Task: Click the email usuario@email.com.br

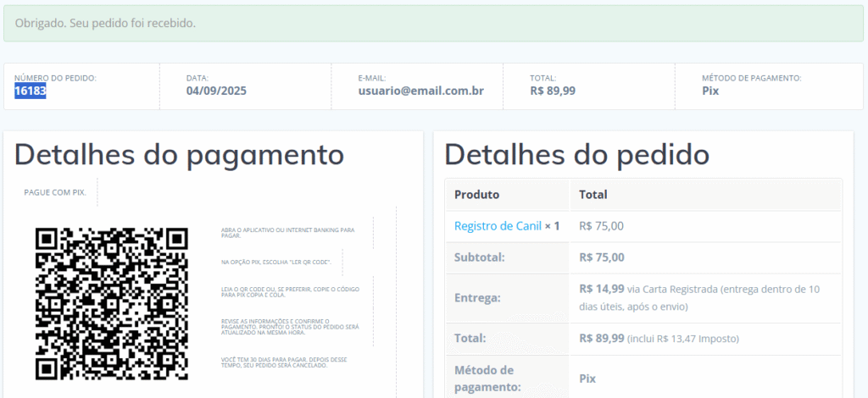Action: pyautogui.click(x=421, y=91)
